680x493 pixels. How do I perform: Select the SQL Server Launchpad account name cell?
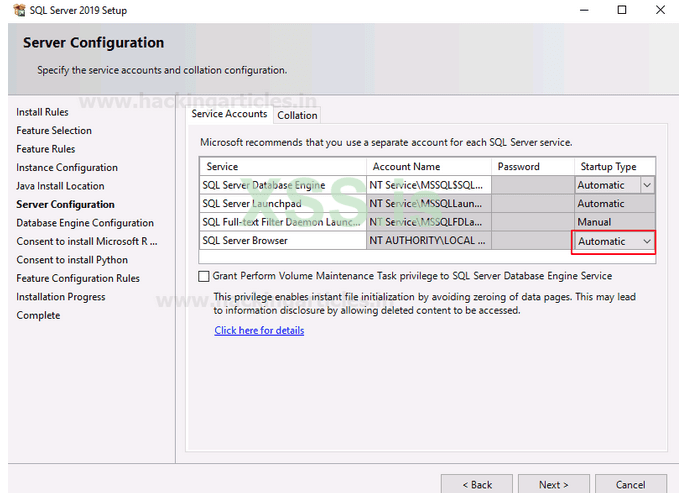point(428,204)
